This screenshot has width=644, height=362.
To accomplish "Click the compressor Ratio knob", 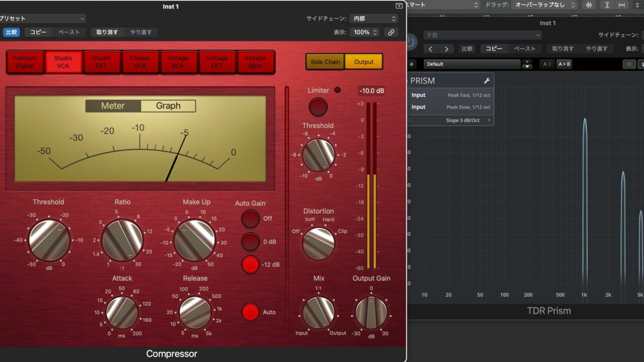I will (122, 240).
